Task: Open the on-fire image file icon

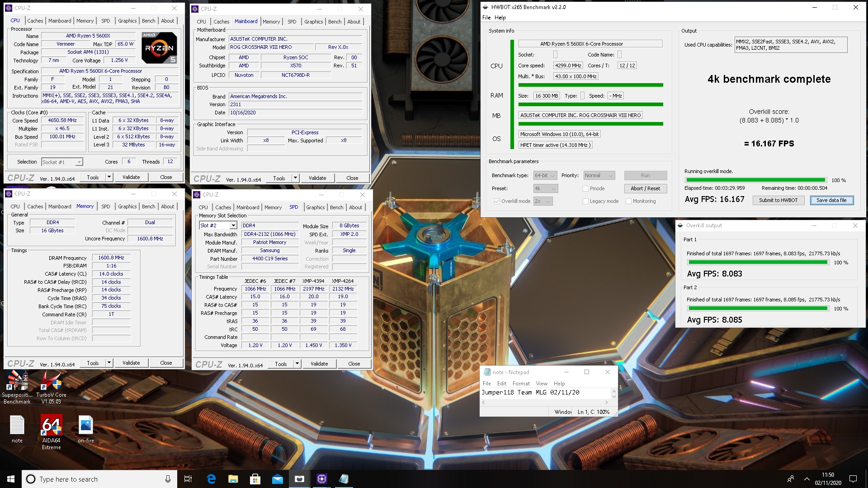Action: coord(85,429)
